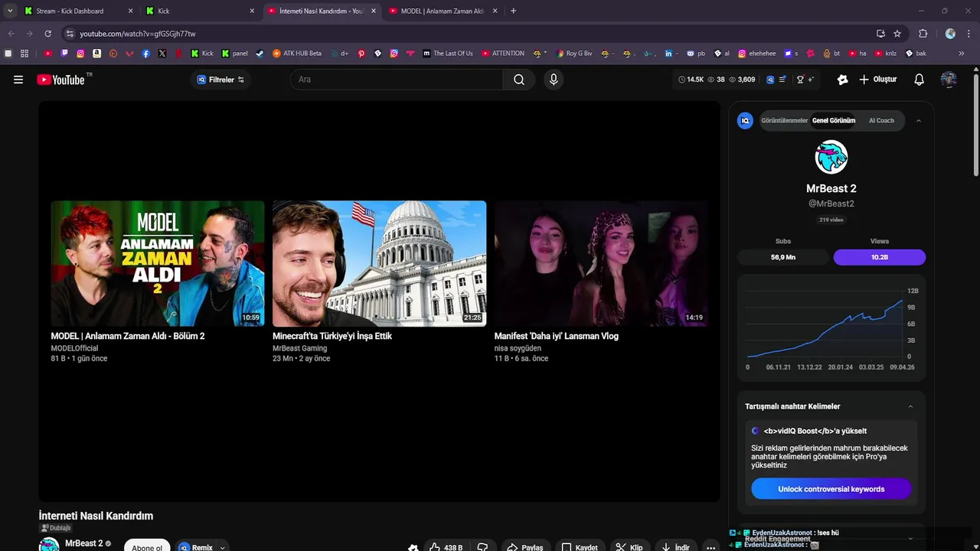Bookmark this page with the star icon

click(x=897, y=34)
